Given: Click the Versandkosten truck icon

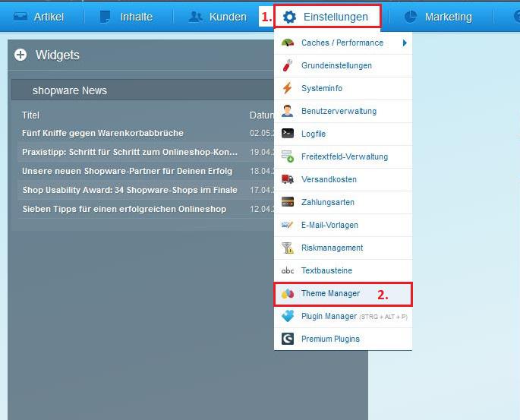Looking at the screenshot, I should 287,179.
